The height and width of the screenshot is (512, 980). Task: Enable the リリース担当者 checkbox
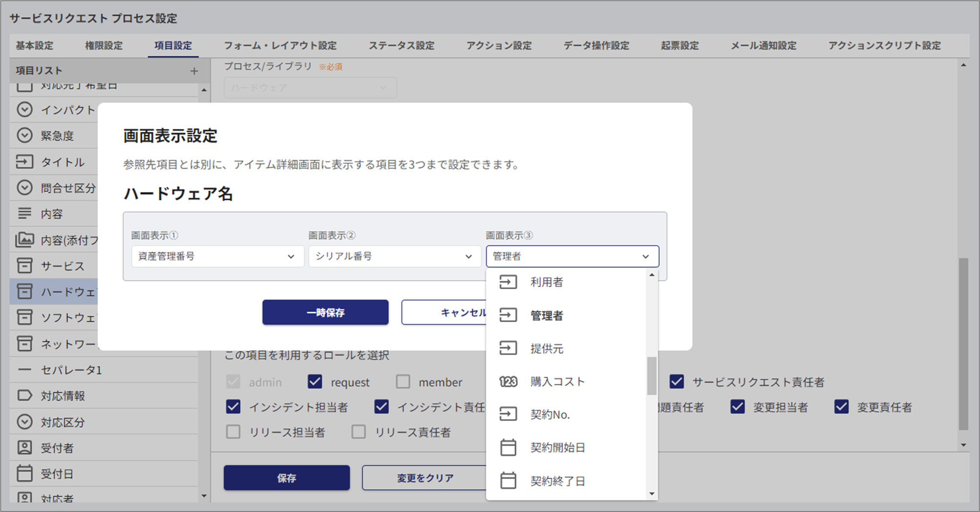(233, 432)
